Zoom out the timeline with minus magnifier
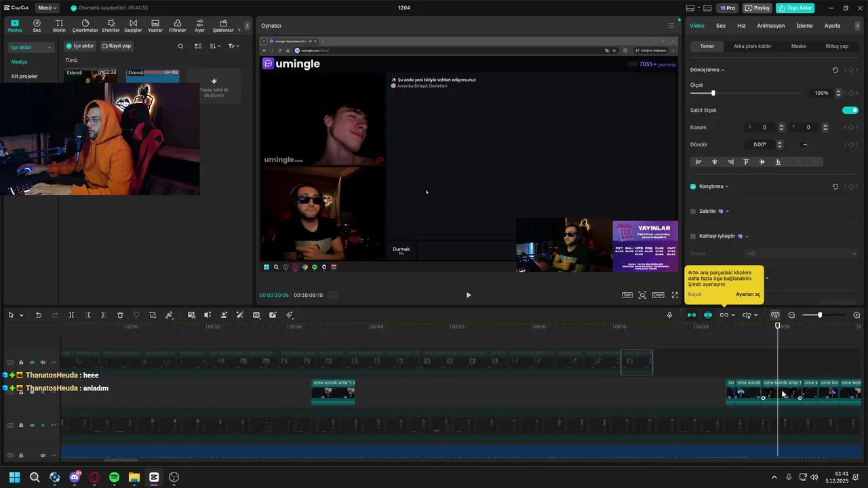Screen dimensions: 868x488 [x=791, y=315]
